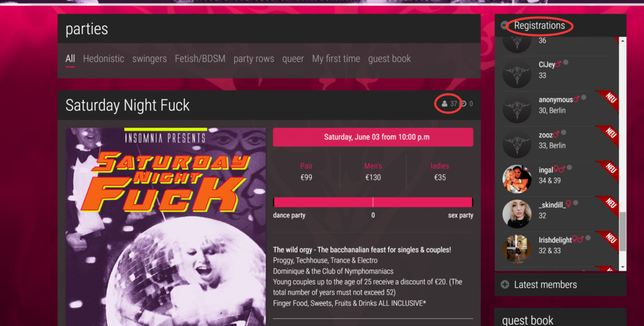The image size is (644, 326).
Task: Click the Saturday, June 03 date button
Action: pyautogui.click(x=373, y=137)
